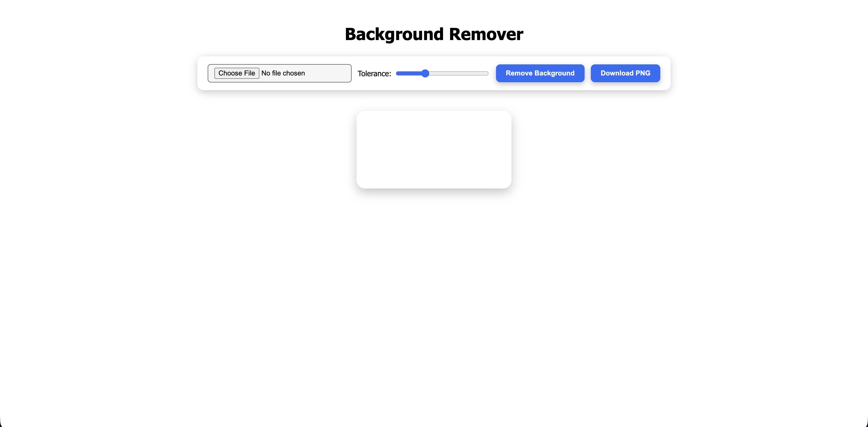Click the filled blue part of Tolerance track
The width and height of the screenshot is (868, 427).
pos(408,73)
